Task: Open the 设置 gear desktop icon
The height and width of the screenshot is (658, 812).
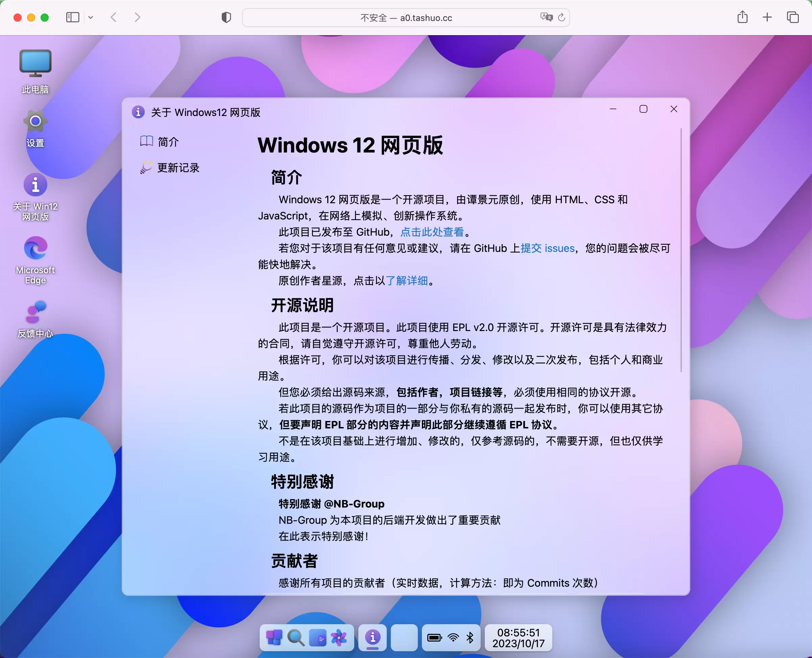Action: 35,128
